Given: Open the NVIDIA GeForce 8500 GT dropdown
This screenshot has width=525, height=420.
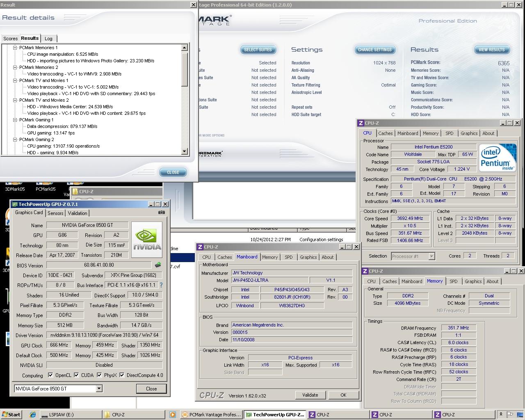Looking at the screenshot, I should click(x=99, y=388).
